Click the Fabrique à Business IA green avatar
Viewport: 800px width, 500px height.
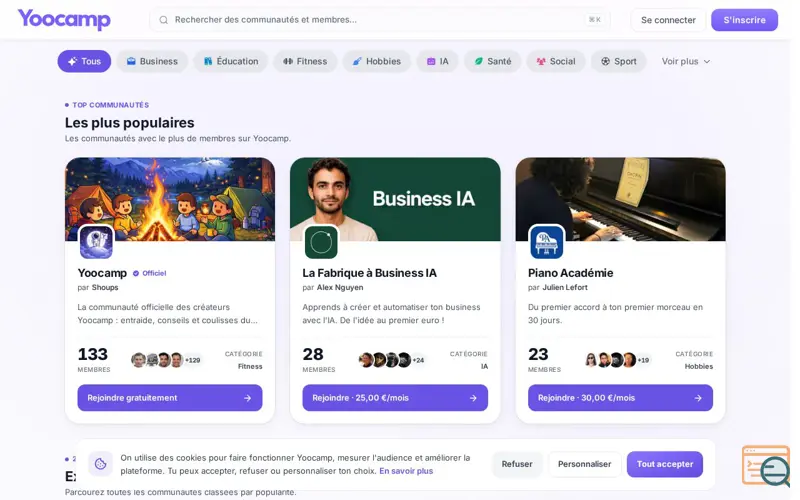(x=321, y=242)
